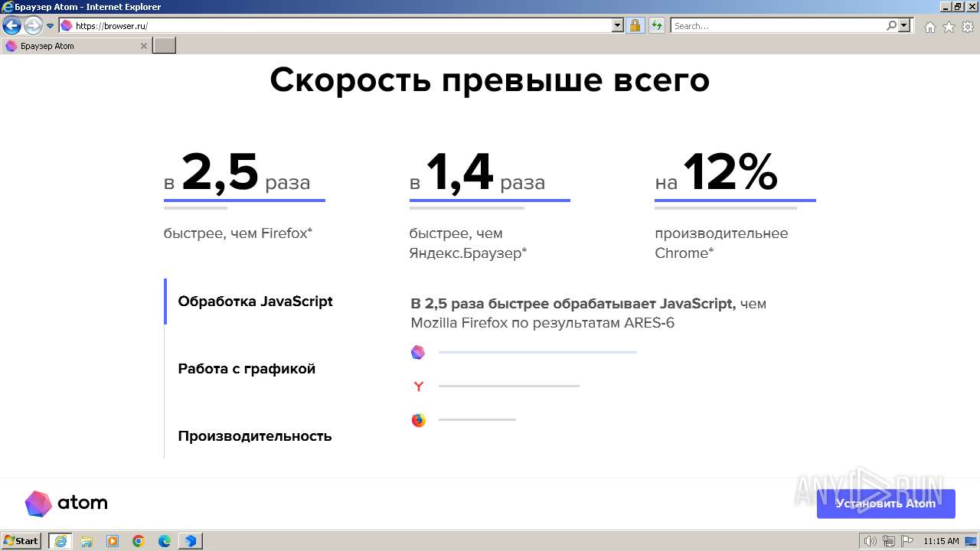Click the blue app taskbar icon
The width and height of the screenshot is (980, 551).
(191, 541)
